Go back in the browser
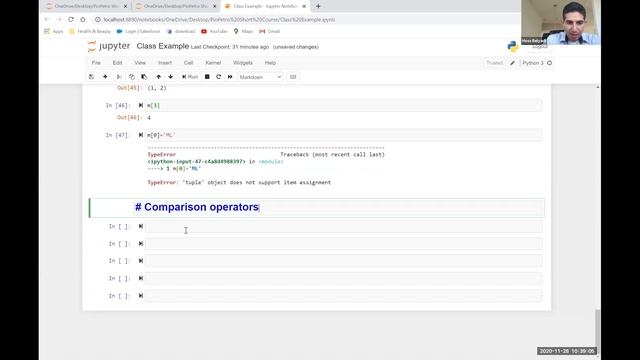This screenshot has width=640, height=360. [47, 19]
